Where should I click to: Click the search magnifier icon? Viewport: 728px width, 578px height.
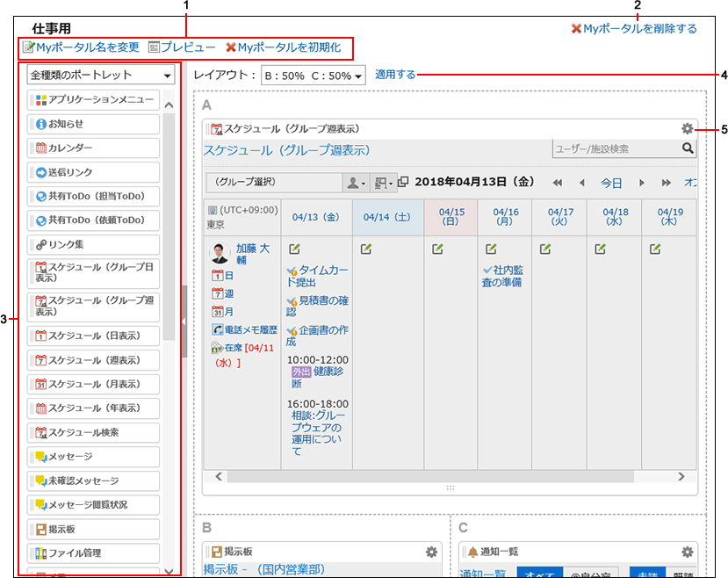click(x=688, y=148)
